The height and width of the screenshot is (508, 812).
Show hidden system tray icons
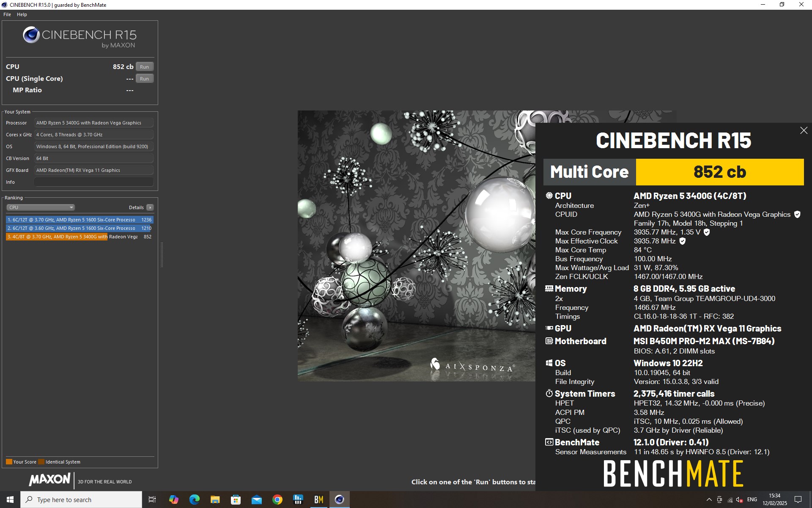tap(709, 500)
